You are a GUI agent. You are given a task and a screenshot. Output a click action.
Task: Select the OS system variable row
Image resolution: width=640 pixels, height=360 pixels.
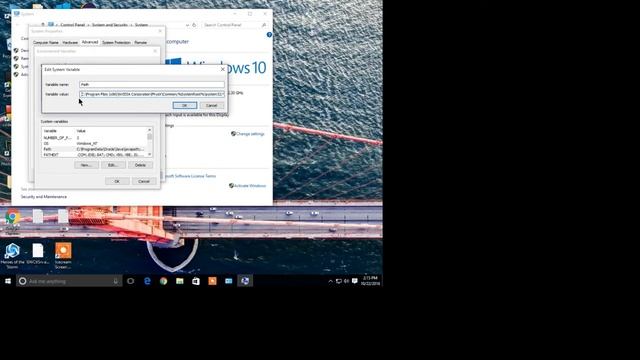pyautogui.click(x=95, y=144)
